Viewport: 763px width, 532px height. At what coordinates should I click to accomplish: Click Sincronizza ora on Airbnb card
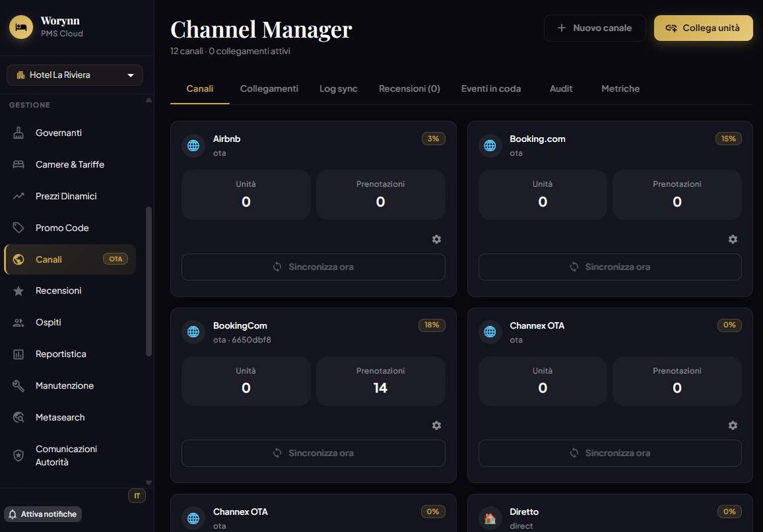click(x=314, y=267)
